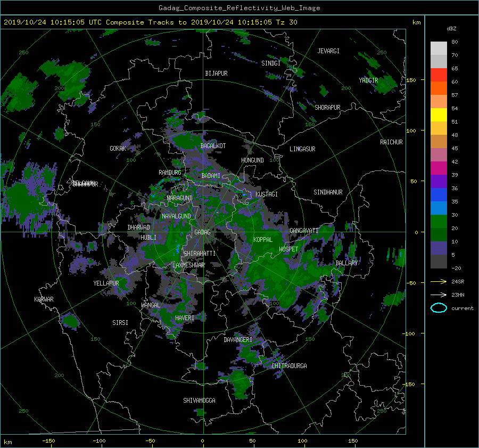Click the GADAG label at radar center
Image resolution: width=479 pixels, height=448 pixels.
[202, 232]
